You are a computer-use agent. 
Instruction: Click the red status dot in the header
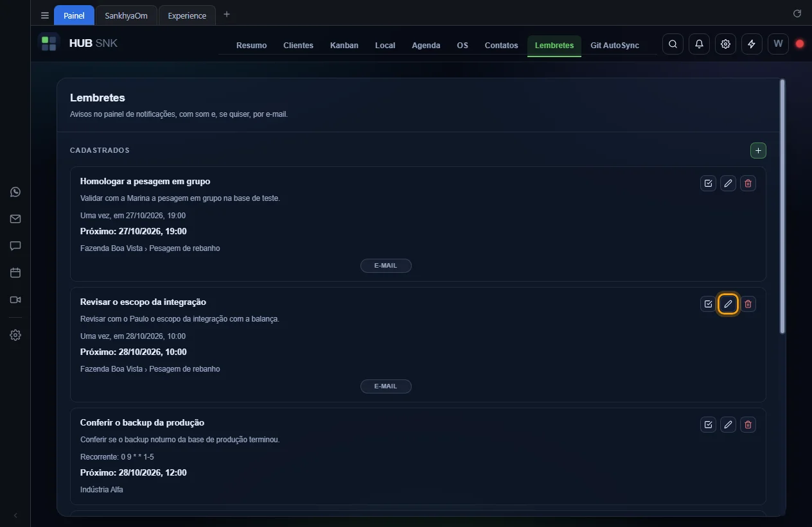(x=800, y=44)
